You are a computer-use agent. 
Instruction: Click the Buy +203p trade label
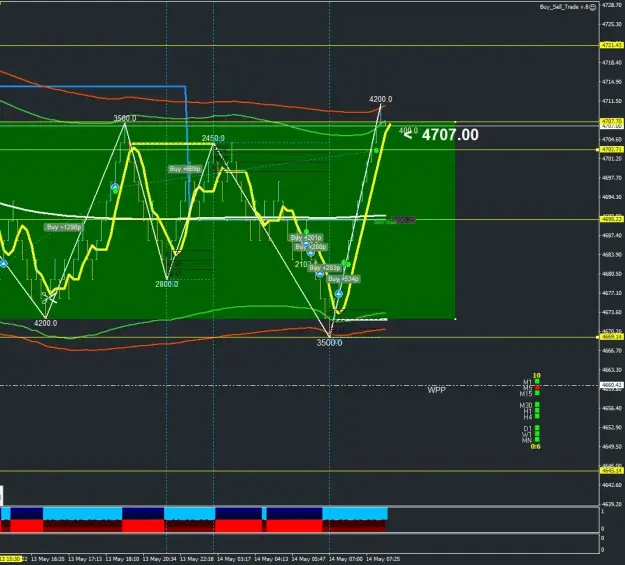[325, 268]
